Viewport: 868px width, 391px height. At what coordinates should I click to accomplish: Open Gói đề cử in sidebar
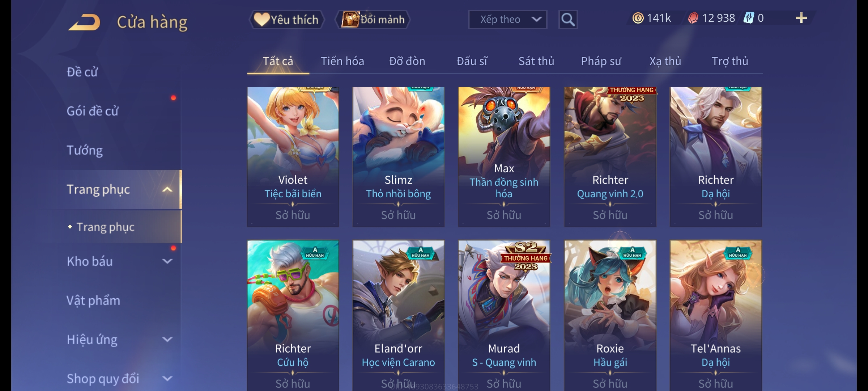93,111
